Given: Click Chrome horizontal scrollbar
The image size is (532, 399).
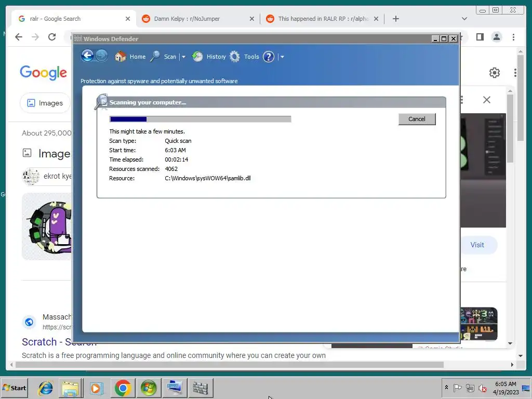Looking at the screenshot, I should (x=230, y=365).
